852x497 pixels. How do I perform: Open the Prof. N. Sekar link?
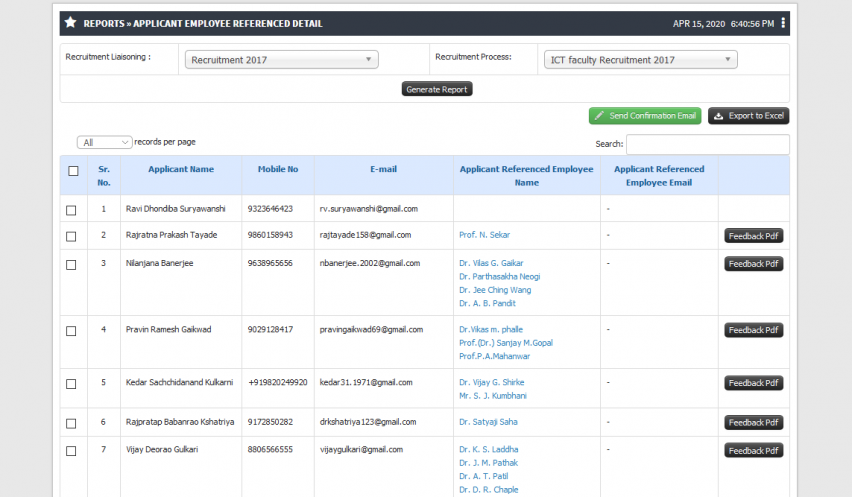point(484,235)
